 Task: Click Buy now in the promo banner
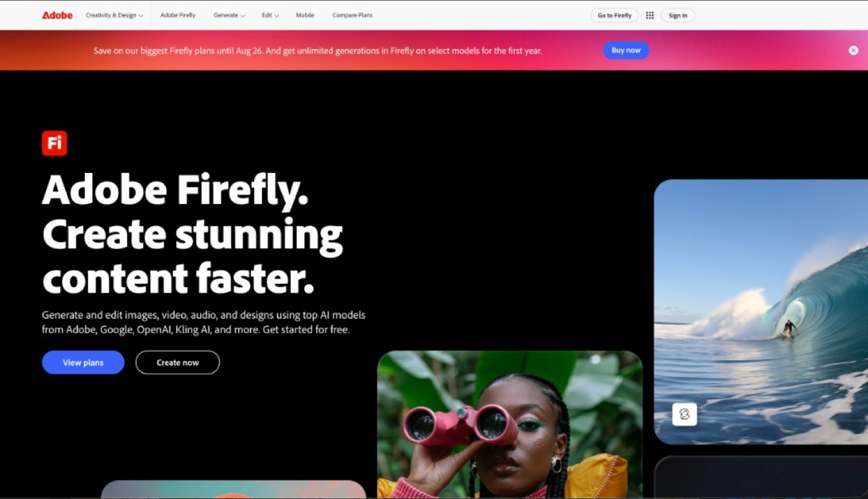[x=626, y=50]
